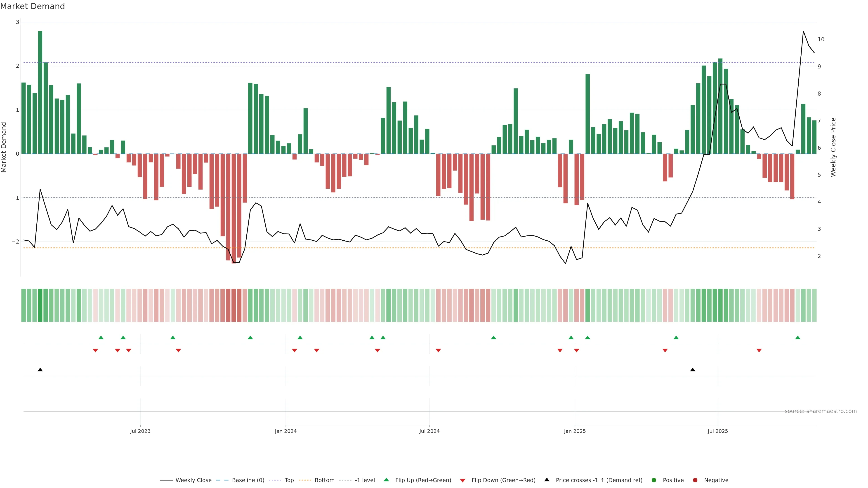
Task: Click the Jan 2024 axis label
Action: pos(285,431)
